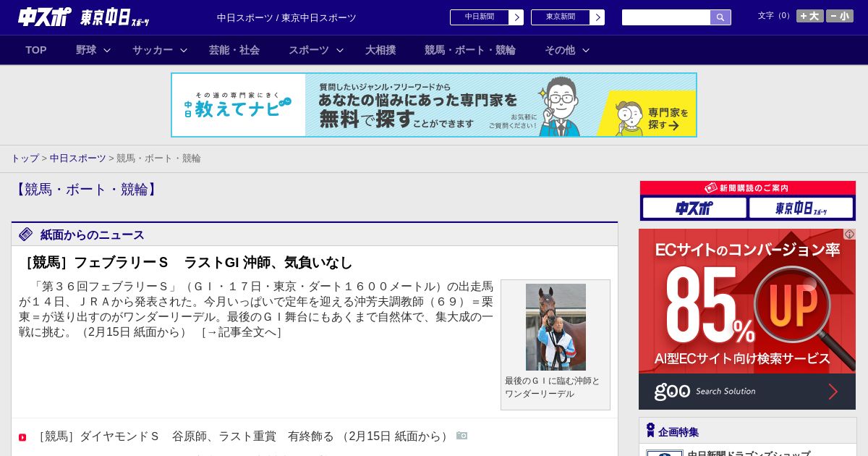Open the 競馬・ボート・競輪 menu item
Screen dimensions: 868x456
(470, 50)
